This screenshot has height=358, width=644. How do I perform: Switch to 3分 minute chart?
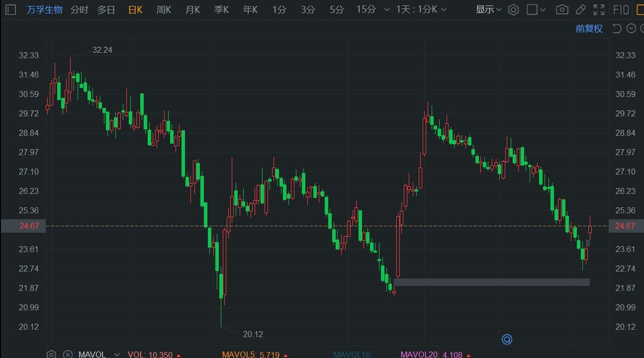coord(308,9)
